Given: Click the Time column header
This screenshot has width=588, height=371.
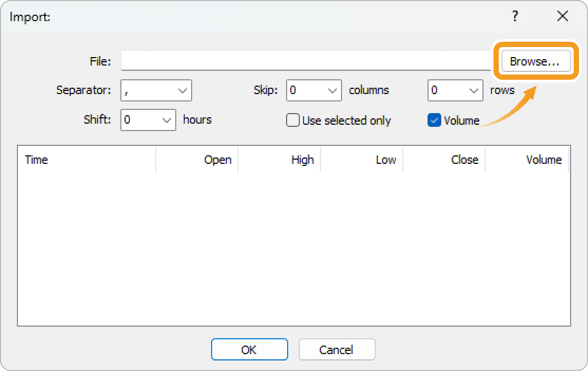Looking at the screenshot, I should coord(87,160).
